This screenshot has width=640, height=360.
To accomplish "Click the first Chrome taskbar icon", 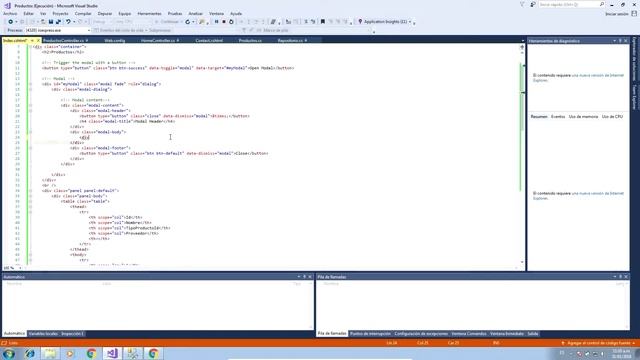I will (x=91, y=353).
